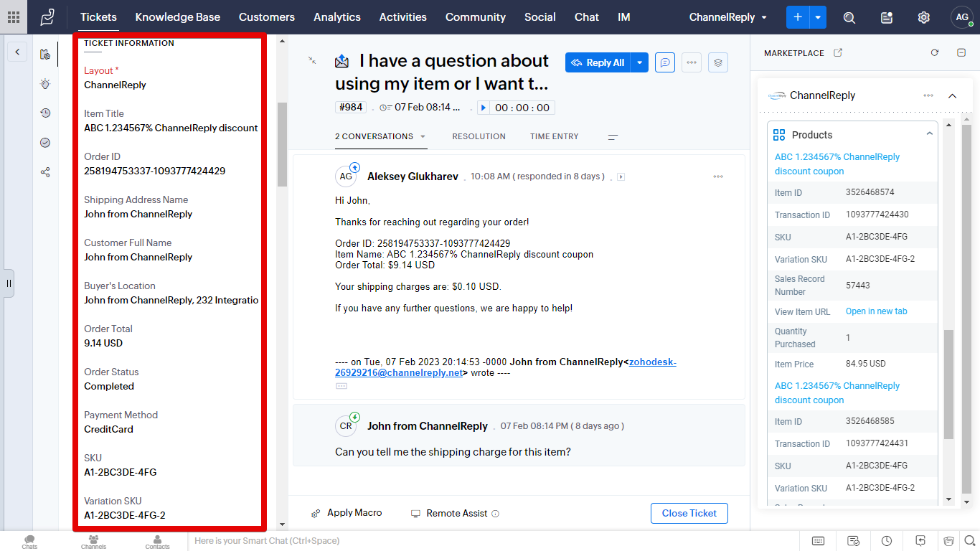This screenshot has height=551, width=980.
Task: Open the 2 Conversations filter arrow
Action: (423, 136)
